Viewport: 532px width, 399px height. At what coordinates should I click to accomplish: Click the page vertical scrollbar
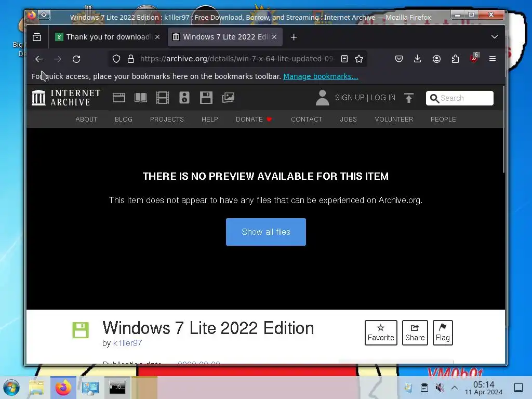[504, 129]
